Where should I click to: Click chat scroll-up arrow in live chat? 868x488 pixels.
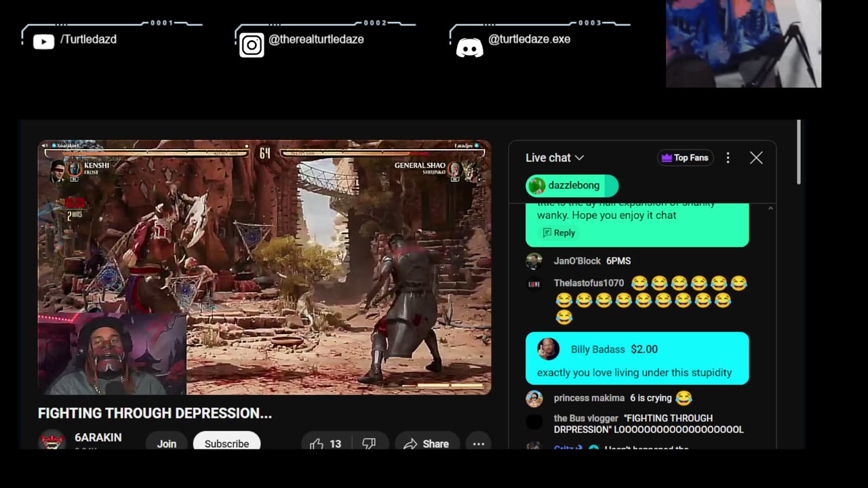pyautogui.click(x=770, y=209)
